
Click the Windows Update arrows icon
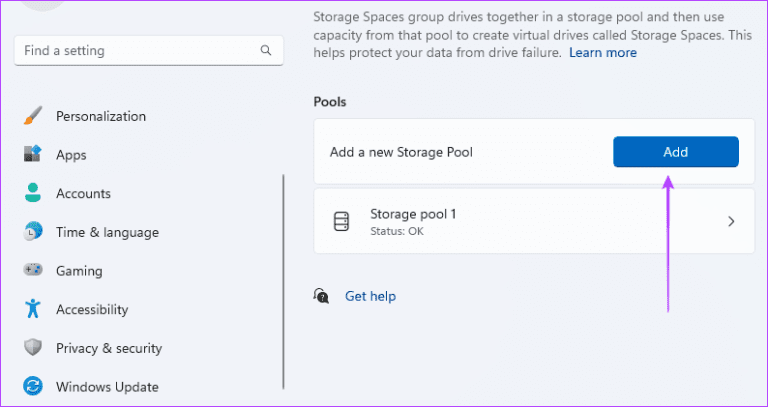point(33,386)
